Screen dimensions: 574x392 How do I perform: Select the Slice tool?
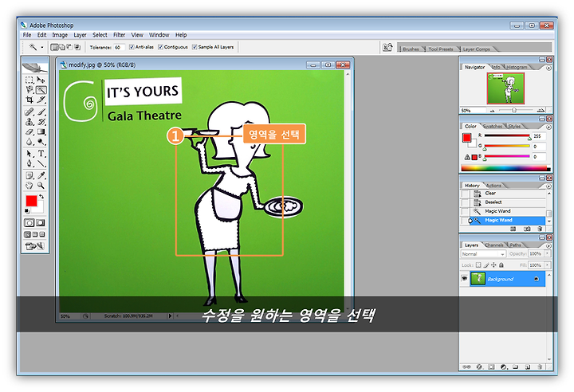(x=41, y=100)
